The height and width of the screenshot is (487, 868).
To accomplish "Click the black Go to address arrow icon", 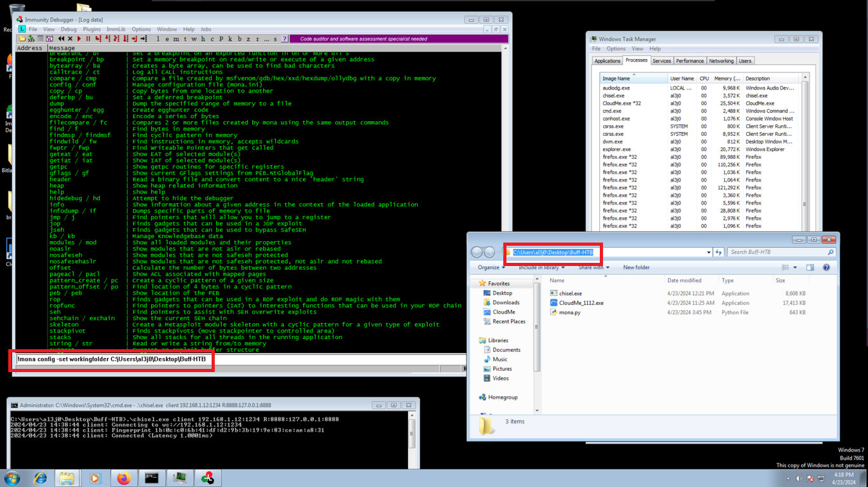I will [x=144, y=39].
